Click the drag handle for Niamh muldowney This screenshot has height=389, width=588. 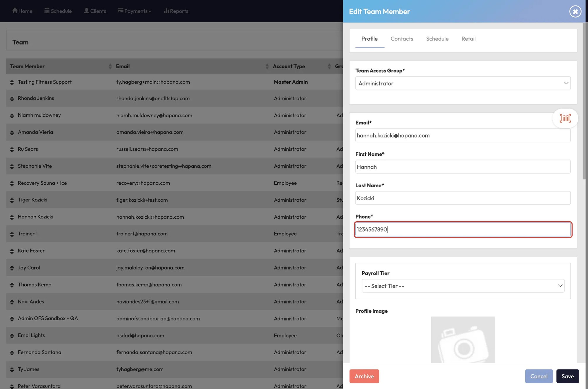tap(12, 116)
